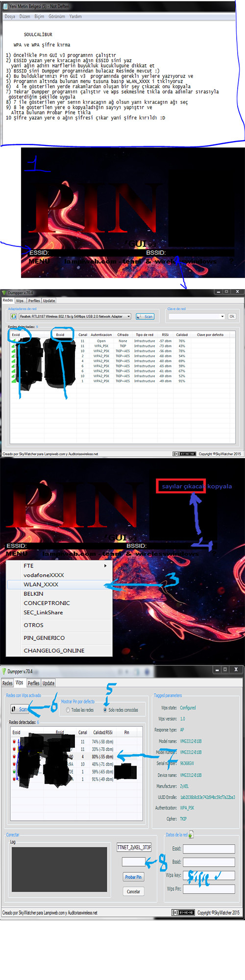Sort by the Canal column in the Redes network list
The height and width of the screenshot is (980, 245).
coord(83,335)
